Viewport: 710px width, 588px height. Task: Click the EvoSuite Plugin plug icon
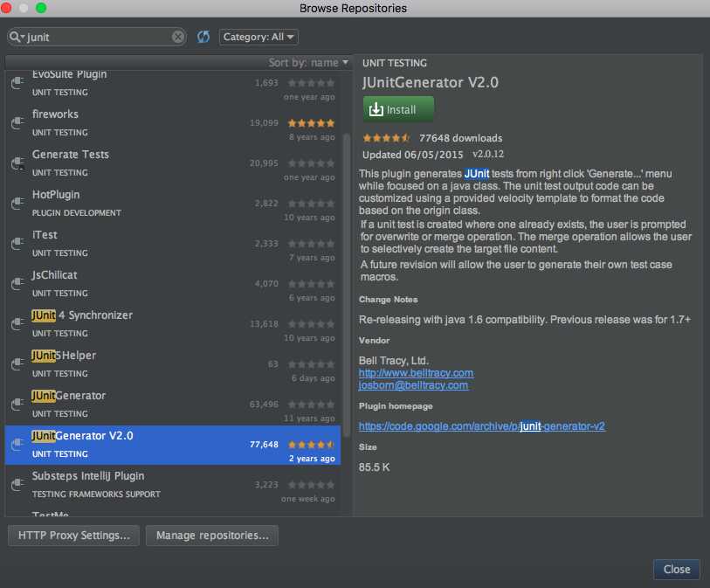[x=17, y=83]
